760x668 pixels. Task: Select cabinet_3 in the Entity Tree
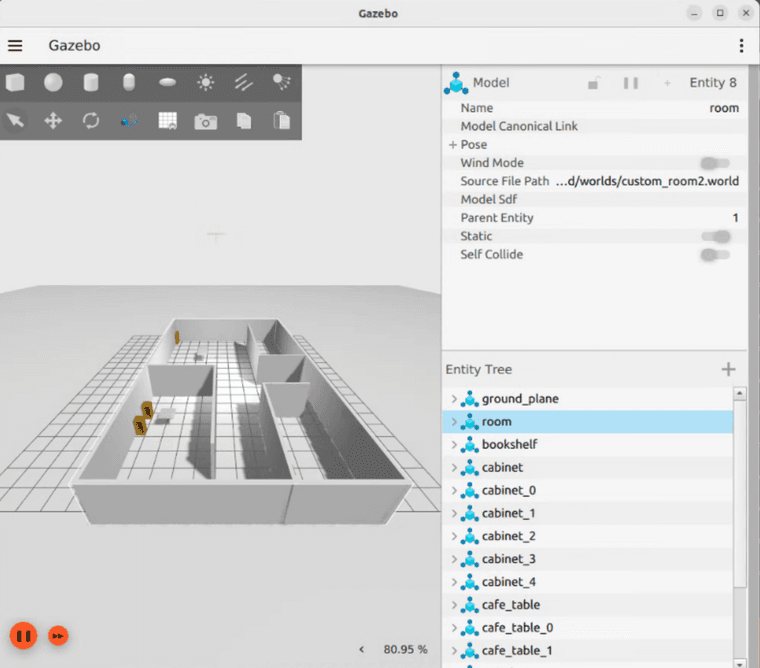[x=587, y=559]
